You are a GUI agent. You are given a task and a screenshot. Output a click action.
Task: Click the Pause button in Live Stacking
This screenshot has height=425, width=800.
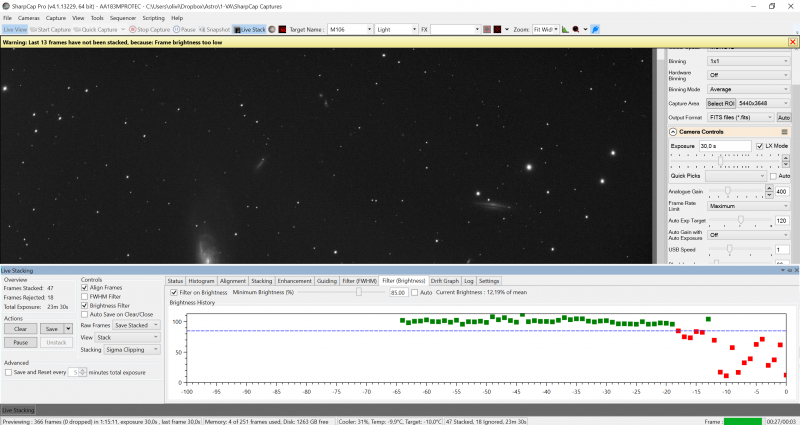pyautogui.click(x=20, y=342)
